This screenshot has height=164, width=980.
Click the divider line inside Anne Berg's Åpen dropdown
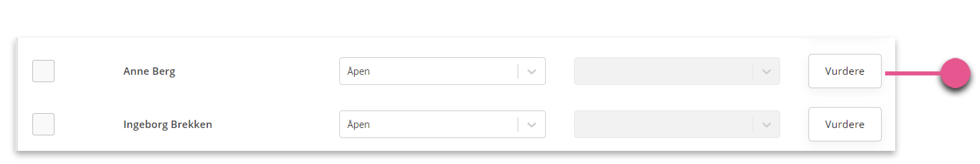[518, 71]
